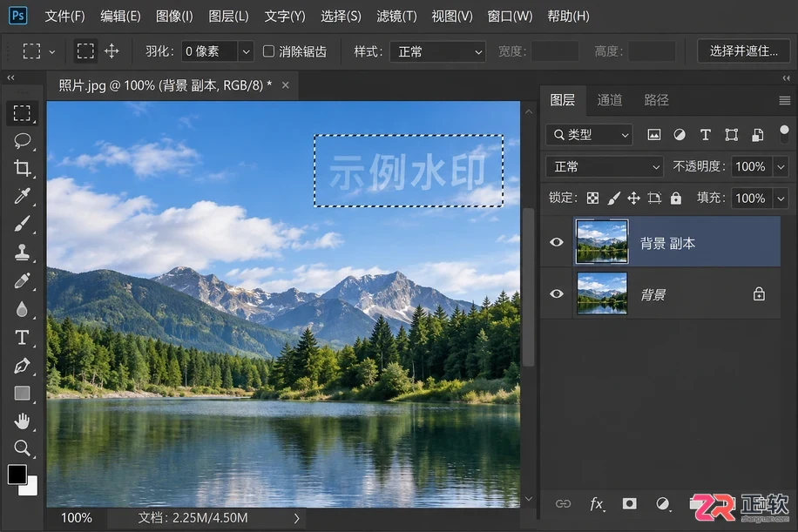Expand the status bar info arrow
This screenshot has height=532, width=798.
coord(297,518)
